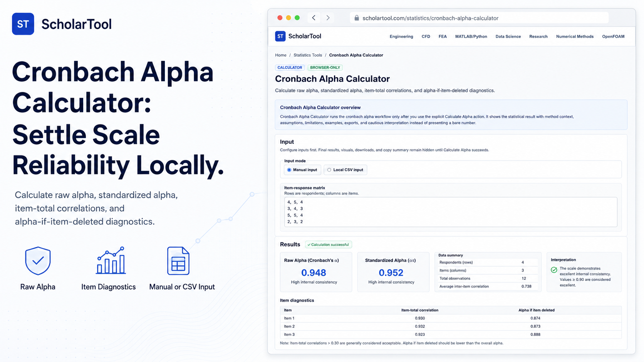Go forward with the browser forward arrow
The image size is (644, 362).
(x=328, y=18)
